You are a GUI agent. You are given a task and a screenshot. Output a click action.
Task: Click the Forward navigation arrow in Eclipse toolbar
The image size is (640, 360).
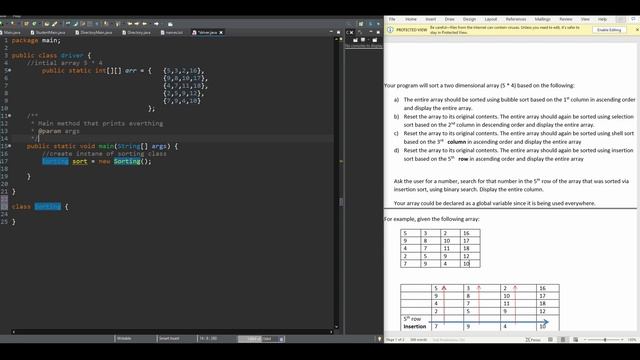pos(156,24)
